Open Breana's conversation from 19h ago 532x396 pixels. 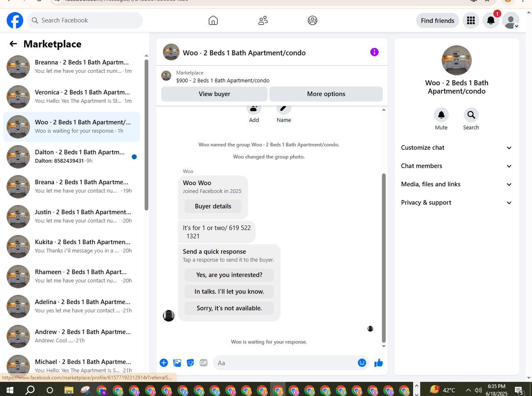[72, 187]
